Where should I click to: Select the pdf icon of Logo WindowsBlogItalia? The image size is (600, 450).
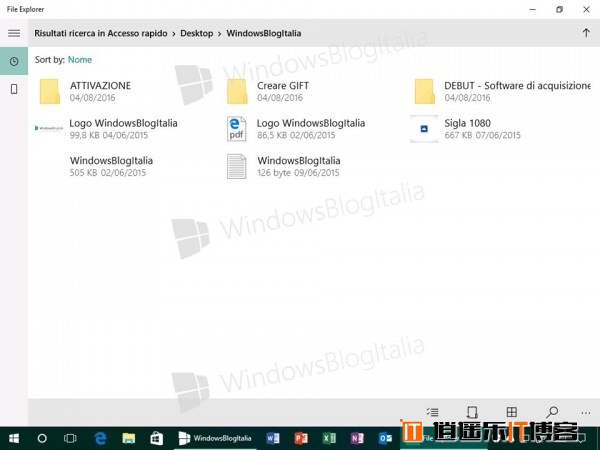click(236, 129)
